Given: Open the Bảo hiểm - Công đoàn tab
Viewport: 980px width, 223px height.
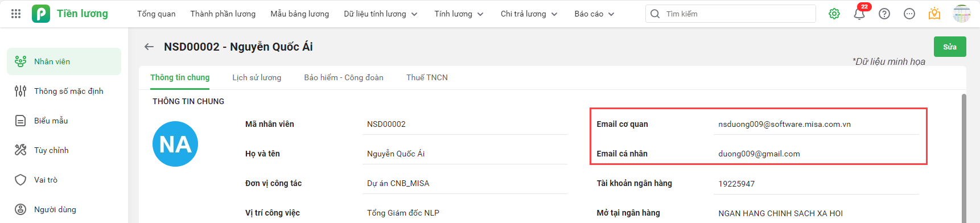Looking at the screenshot, I should pyautogui.click(x=344, y=77).
